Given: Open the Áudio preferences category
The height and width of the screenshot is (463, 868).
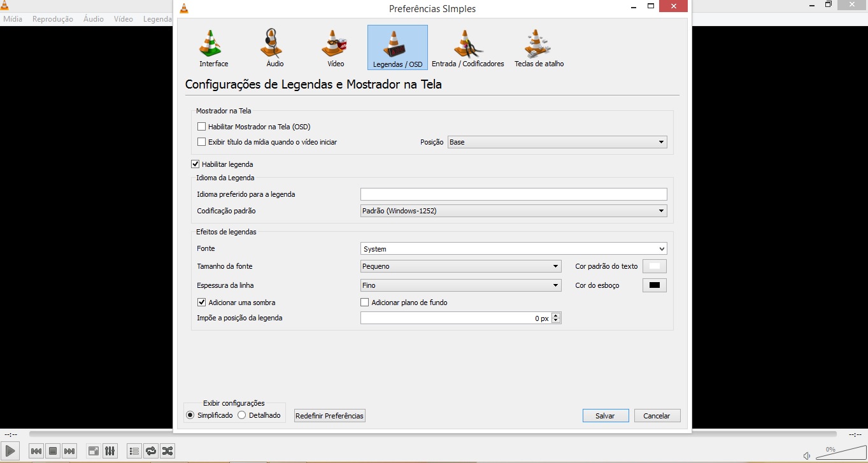Looking at the screenshot, I should pos(274,48).
